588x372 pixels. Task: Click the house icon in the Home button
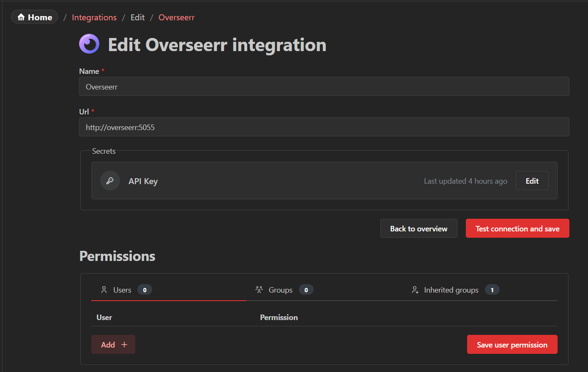coord(21,17)
